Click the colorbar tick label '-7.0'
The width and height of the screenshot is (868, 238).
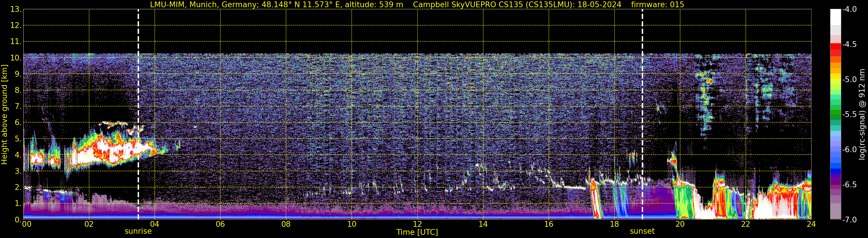tap(850, 220)
